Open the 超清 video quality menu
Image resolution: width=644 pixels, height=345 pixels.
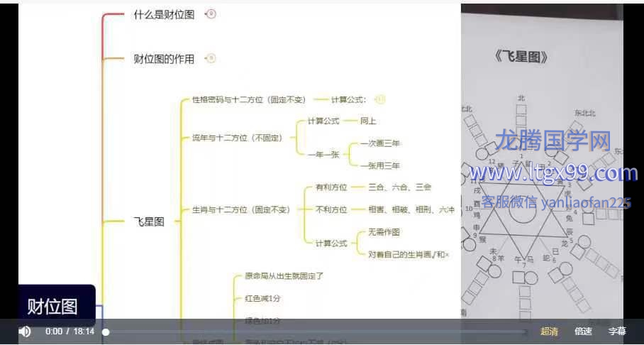549,332
